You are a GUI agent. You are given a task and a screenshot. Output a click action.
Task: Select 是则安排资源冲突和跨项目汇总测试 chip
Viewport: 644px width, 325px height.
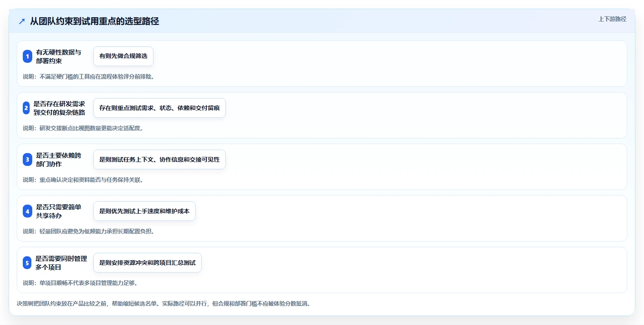coord(147,263)
